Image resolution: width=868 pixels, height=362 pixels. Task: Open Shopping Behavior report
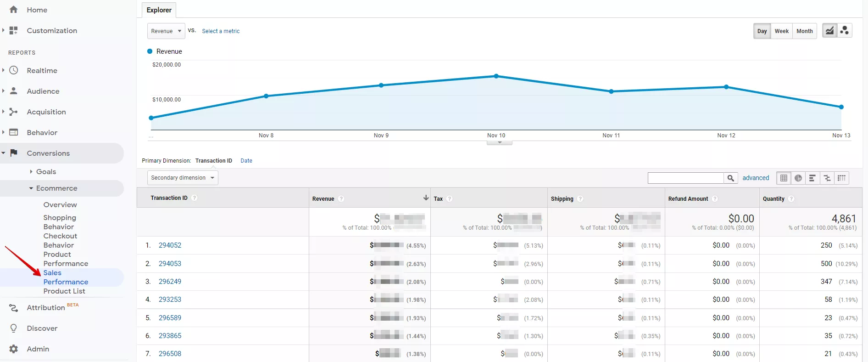(60, 222)
